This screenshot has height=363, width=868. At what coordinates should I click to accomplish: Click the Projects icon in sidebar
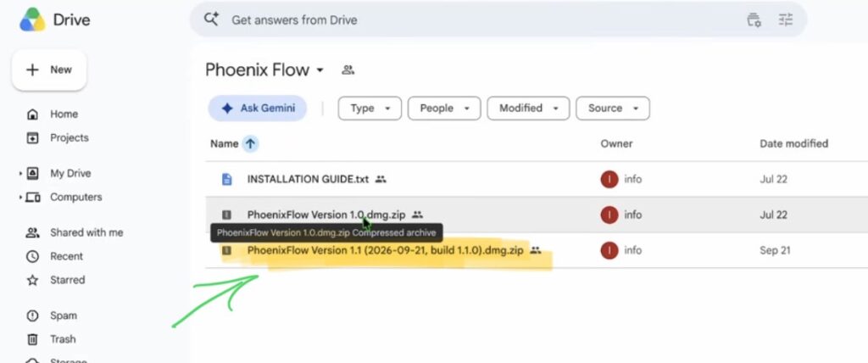click(x=33, y=138)
